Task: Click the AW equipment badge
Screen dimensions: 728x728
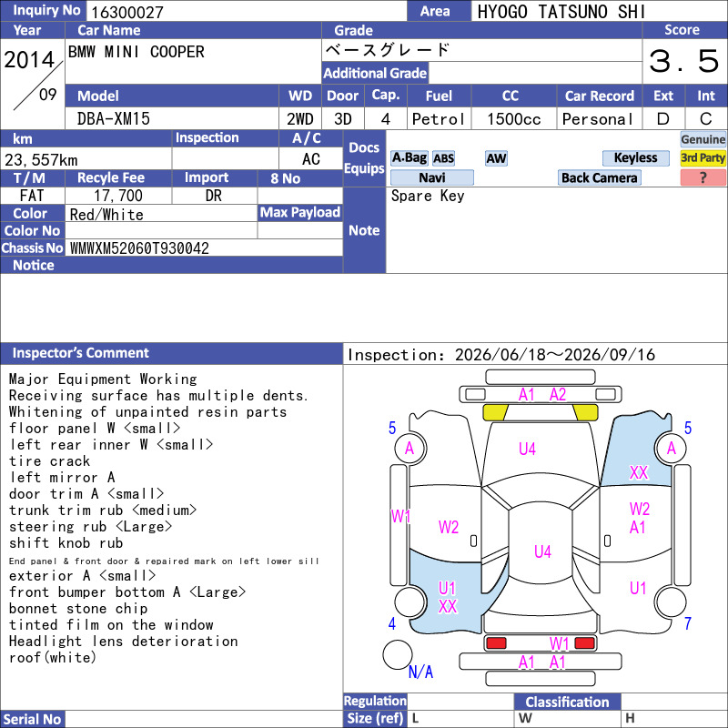Action: [496, 158]
